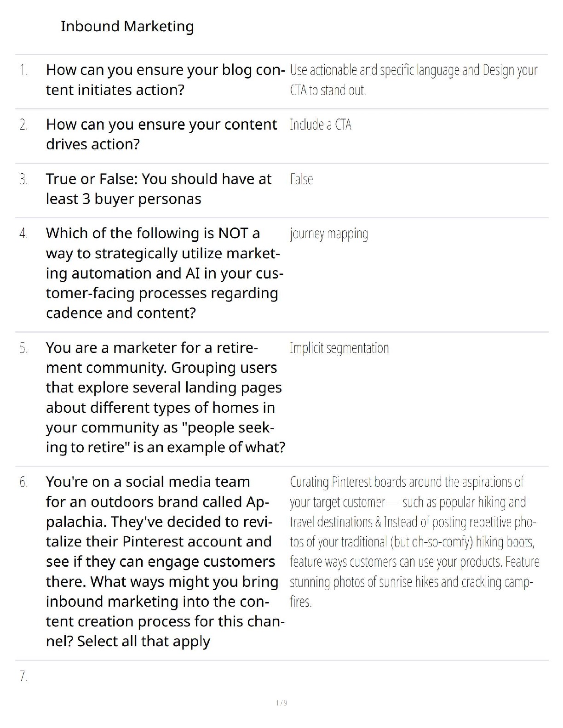
Task: Select the retirement community marketer question
Action: [x=165, y=398]
